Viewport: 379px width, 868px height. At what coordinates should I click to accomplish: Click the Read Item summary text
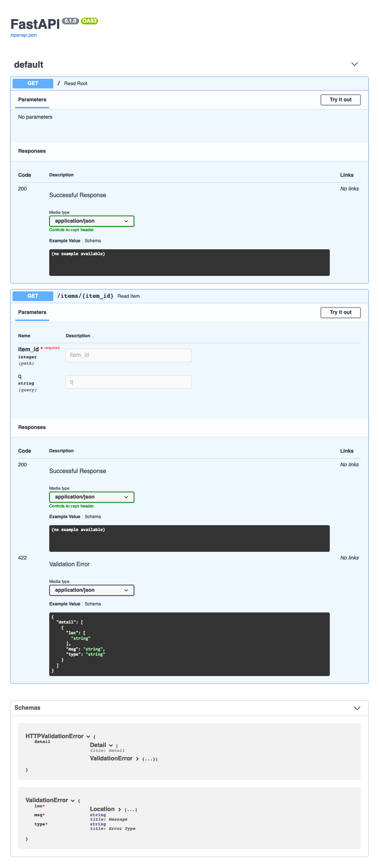[x=128, y=296]
